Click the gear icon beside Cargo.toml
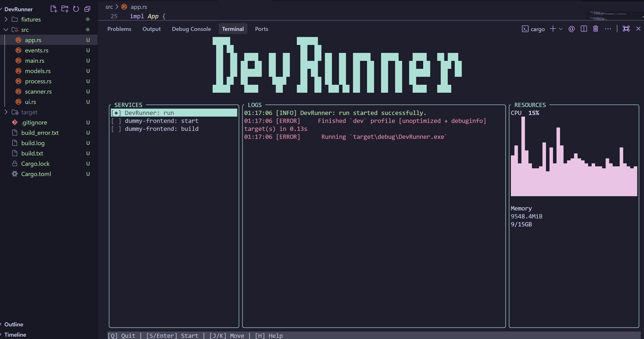Image resolution: width=644 pixels, height=339 pixels. tap(15, 174)
